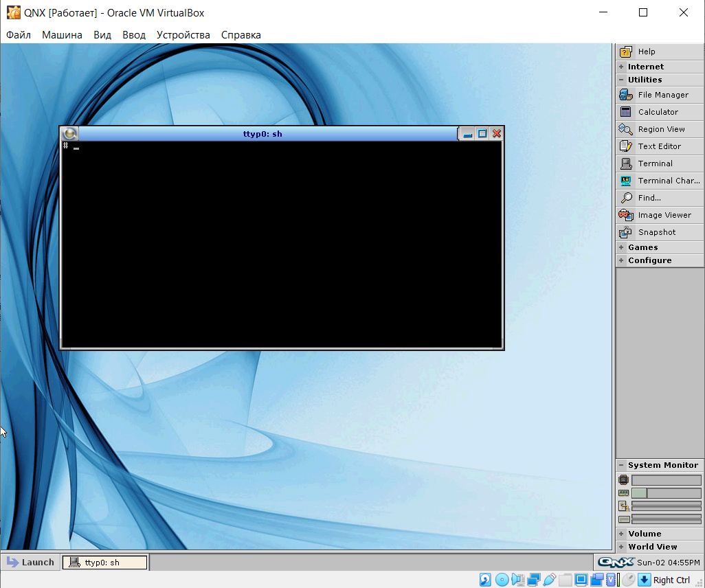Click the taskbar date and time

tap(669, 563)
